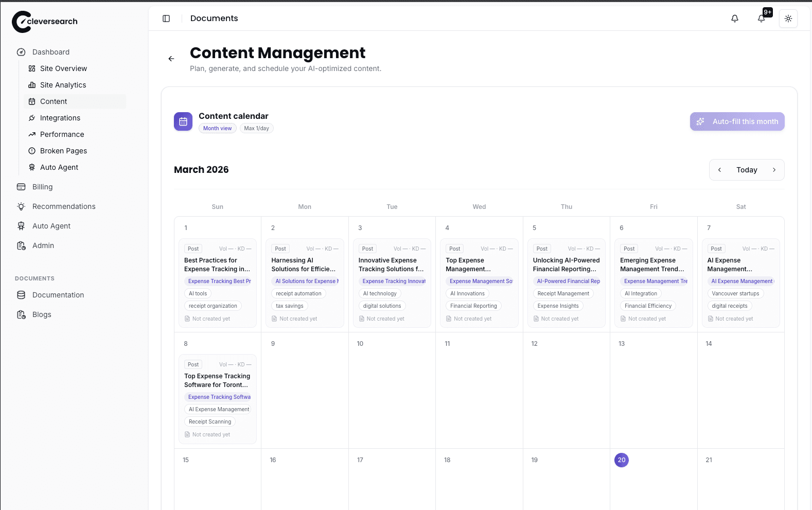
Task: Jump to today using the Today button
Action: coord(747,169)
